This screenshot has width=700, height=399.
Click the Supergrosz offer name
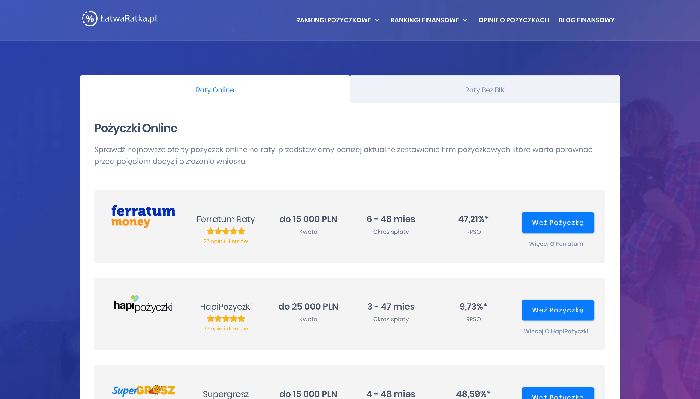click(225, 394)
